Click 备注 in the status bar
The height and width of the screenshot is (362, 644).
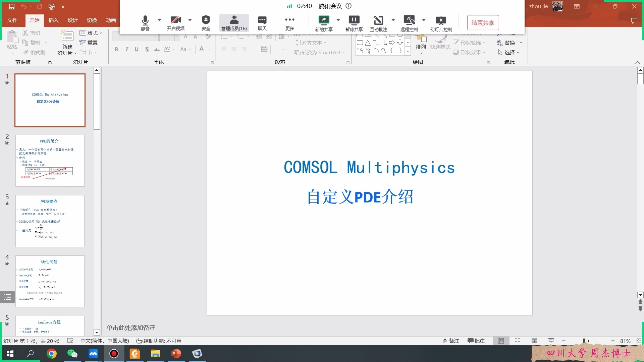(450, 341)
